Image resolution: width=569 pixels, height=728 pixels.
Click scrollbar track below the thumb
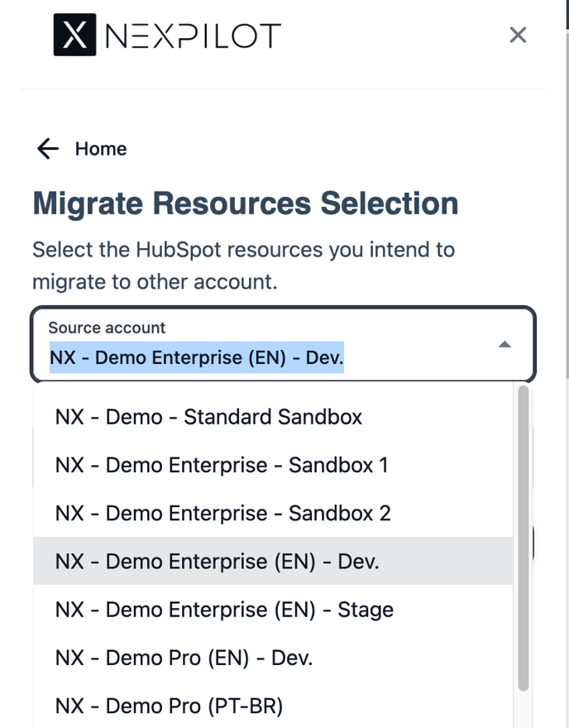coord(523,710)
